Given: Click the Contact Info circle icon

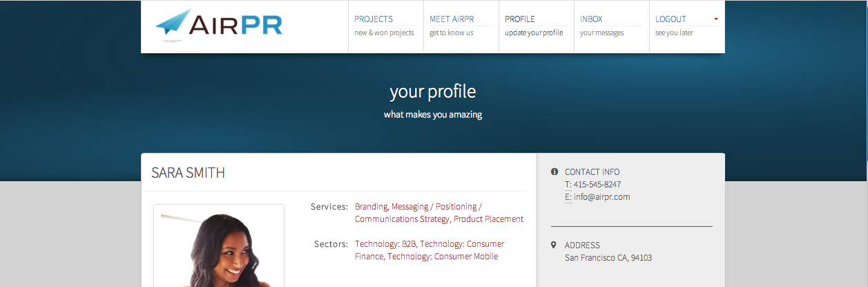Looking at the screenshot, I should tap(554, 172).
